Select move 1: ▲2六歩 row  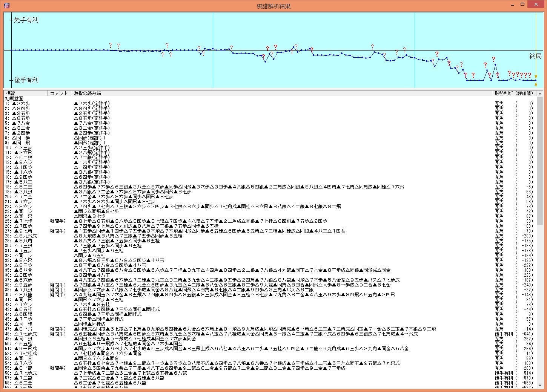[19, 103]
